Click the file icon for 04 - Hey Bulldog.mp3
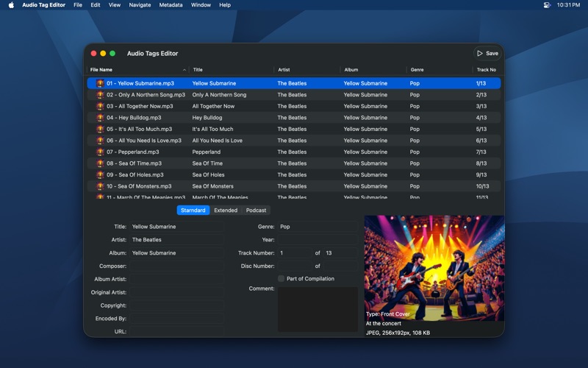 pos(100,118)
